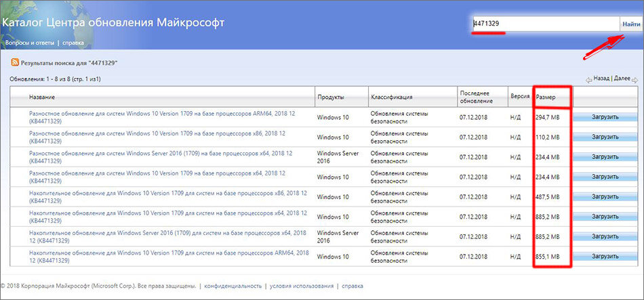Click the Обновления: 1 - 8 из 8 count text
This screenshot has height=300, width=644.
click(x=55, y=79)
